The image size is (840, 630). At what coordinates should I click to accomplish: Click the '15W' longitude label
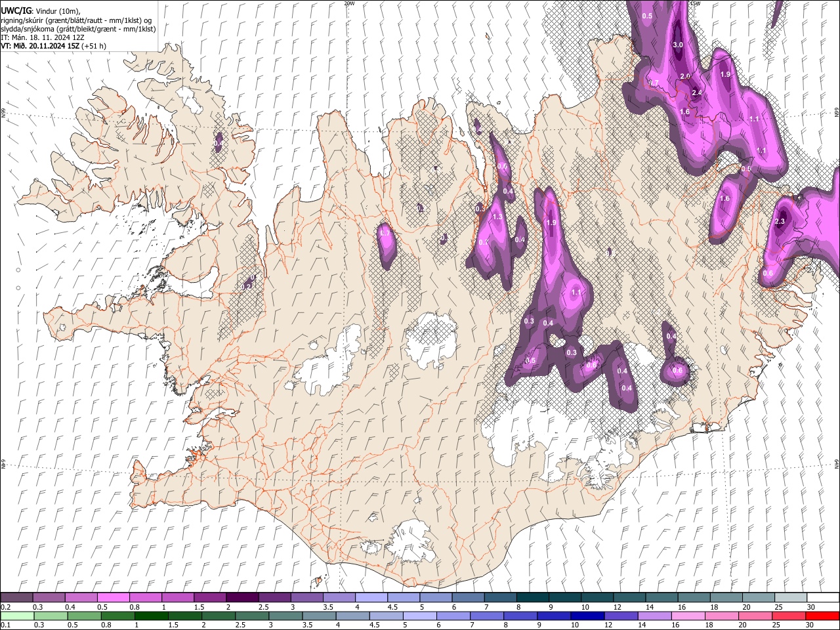695,3
